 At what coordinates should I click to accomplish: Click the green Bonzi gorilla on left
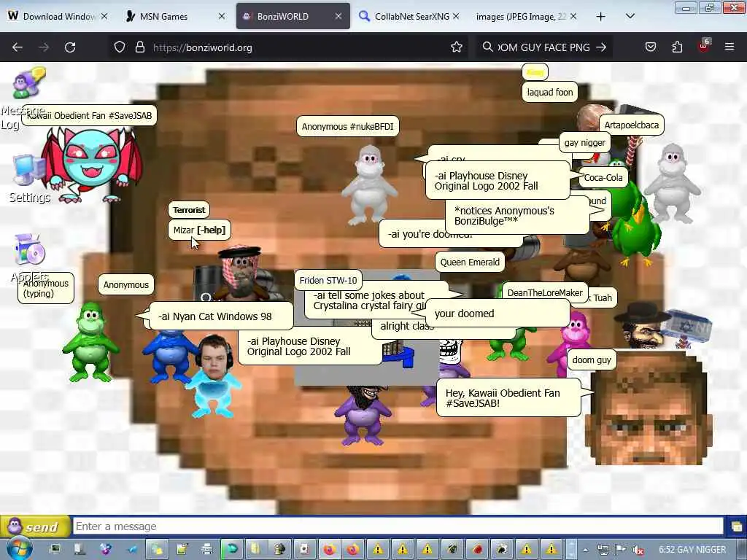[x=90, y=342]
